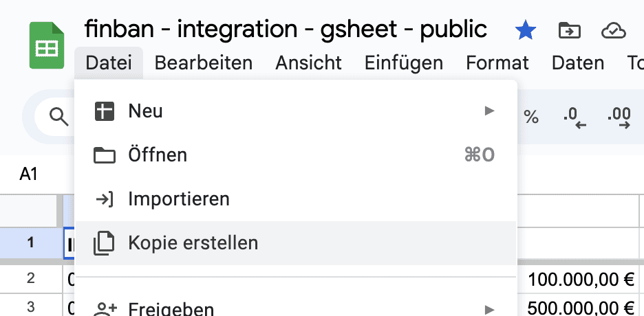The image size is (644, 316).
Task: Star the finban spreadsheet document
Action: pyautogui.click(x=526, y=30)
